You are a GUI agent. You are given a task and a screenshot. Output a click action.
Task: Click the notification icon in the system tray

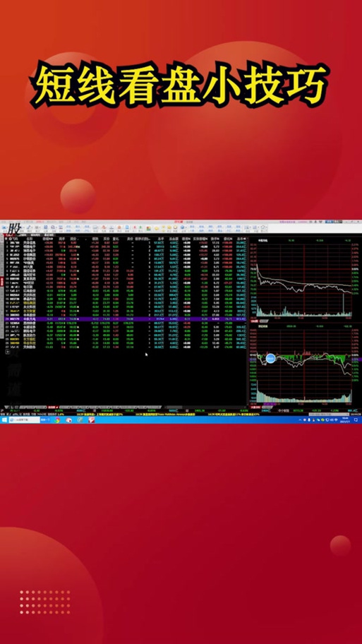356,419
